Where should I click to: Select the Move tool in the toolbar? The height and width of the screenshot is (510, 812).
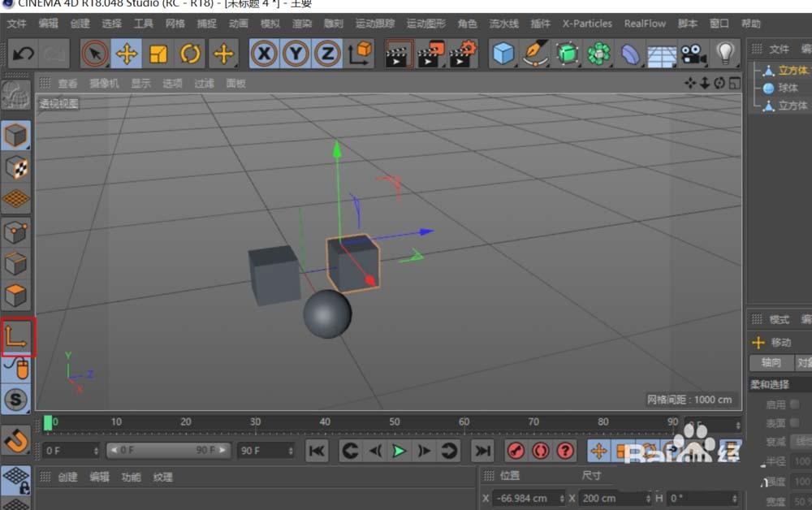tap(127, 54)
